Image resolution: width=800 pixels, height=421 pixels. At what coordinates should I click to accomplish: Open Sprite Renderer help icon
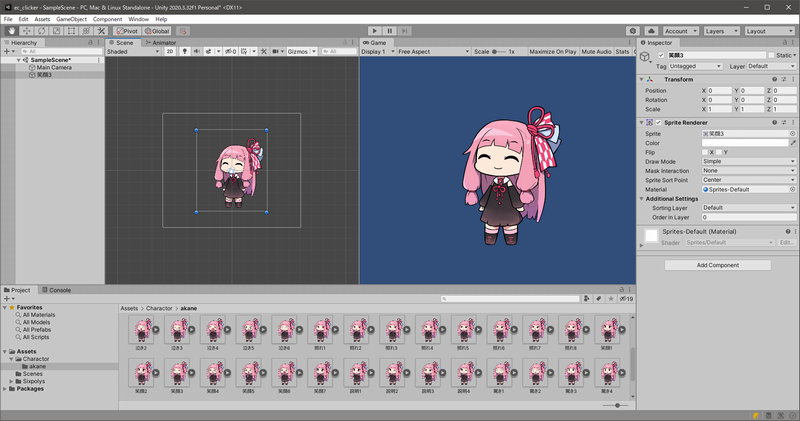(x=774, y=122)
